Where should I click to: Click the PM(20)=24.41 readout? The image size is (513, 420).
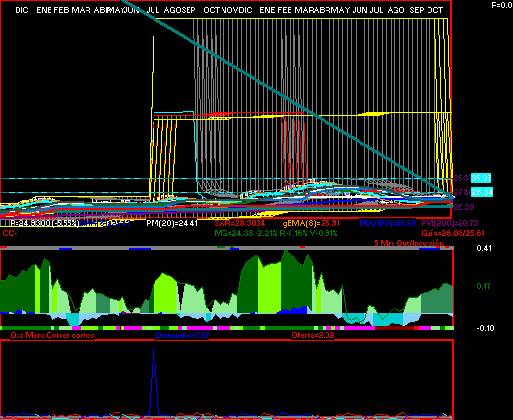tap(172, 223)
